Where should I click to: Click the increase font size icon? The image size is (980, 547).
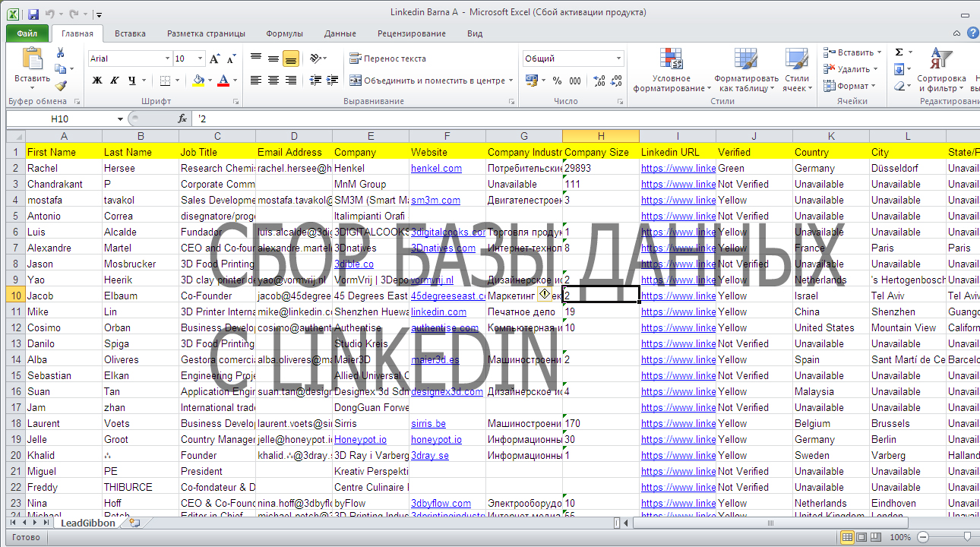[x=214, y=58]
